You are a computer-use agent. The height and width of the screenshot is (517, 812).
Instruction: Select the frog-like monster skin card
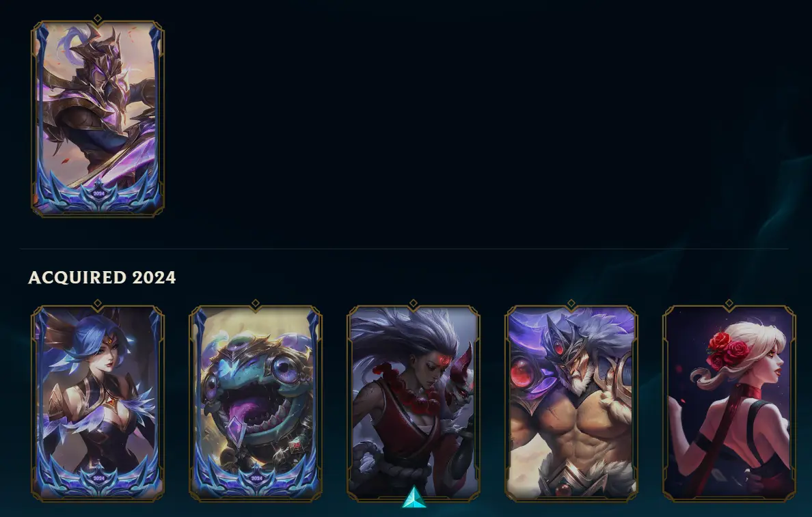pos(256,404)
